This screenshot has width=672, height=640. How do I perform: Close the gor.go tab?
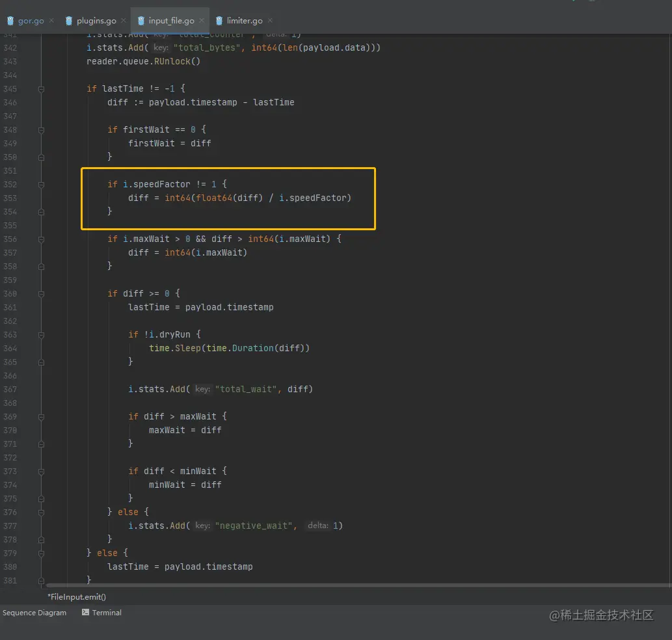51,20
